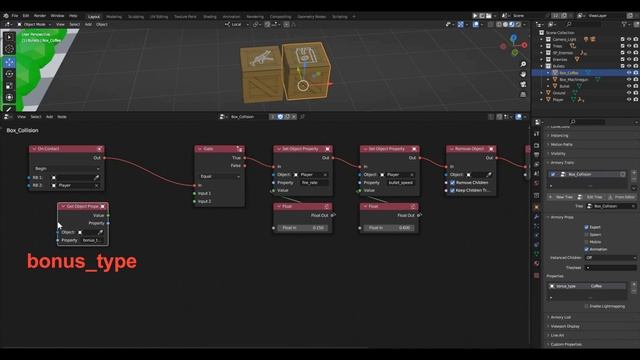Toggle Keep Children Transforms checkbox on Remove Object node
The width and height of the screenshot is (640, 360).
click(x=452, y=190)
